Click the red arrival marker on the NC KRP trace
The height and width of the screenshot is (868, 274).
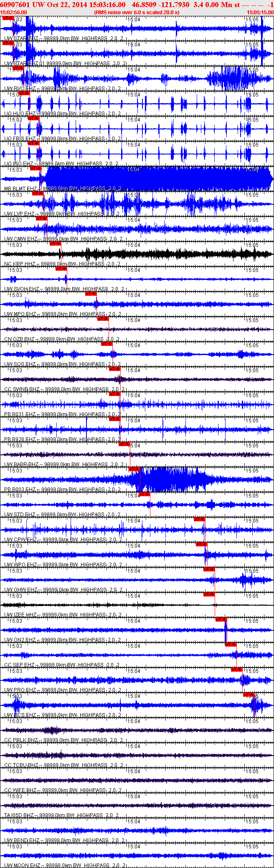tap(56, 244)
